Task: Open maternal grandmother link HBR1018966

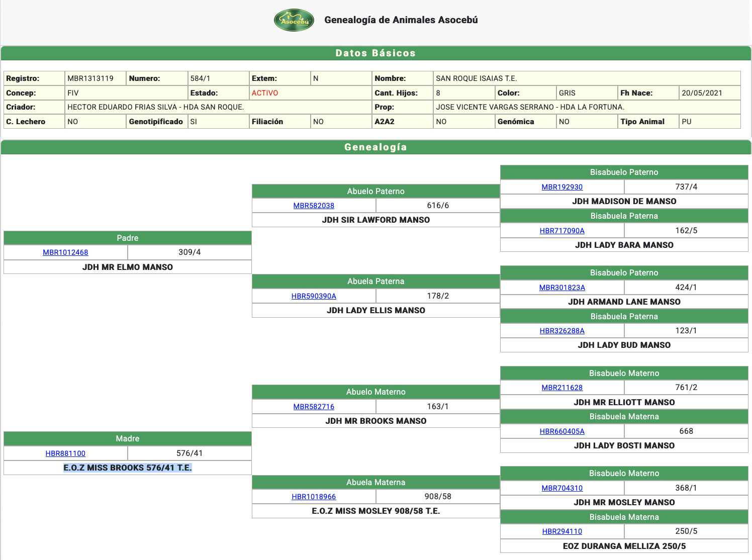Action: pos(314,497)
